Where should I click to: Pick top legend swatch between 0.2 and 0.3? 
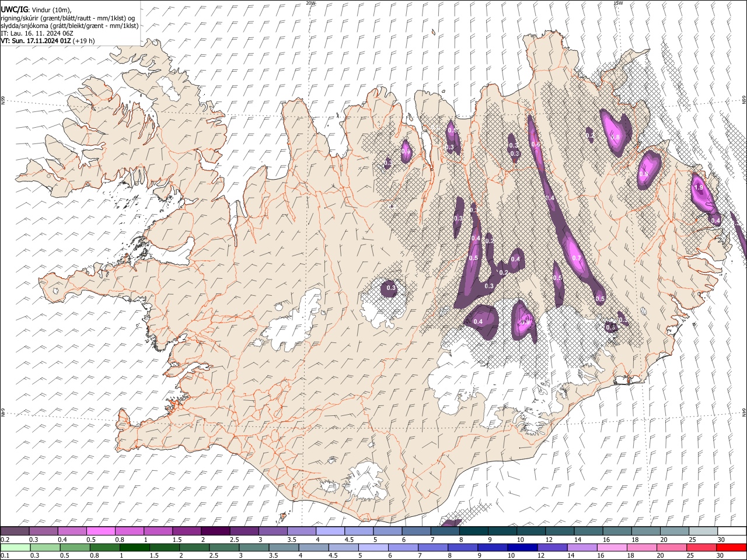[15, 531]
